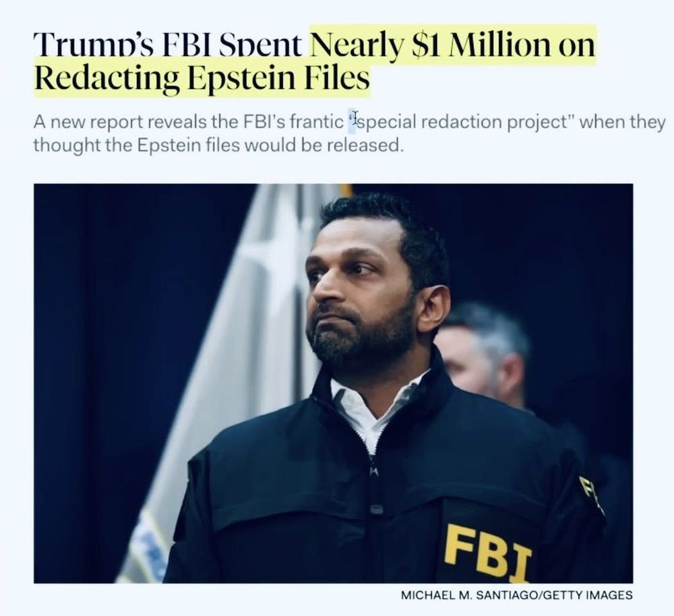674x616 pixels.
Task: Click the highlighted phrase "Nearly $1 Million on"
Action: pos(453,46)
